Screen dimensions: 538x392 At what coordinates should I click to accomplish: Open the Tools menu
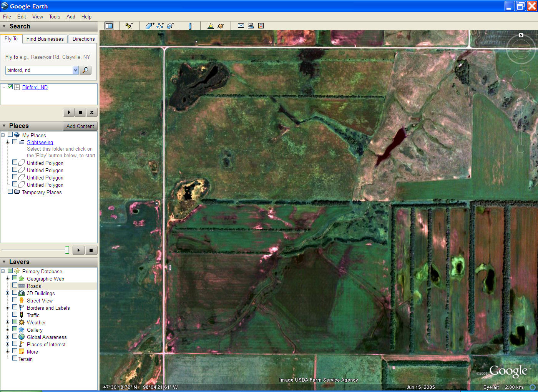[55, 17]
